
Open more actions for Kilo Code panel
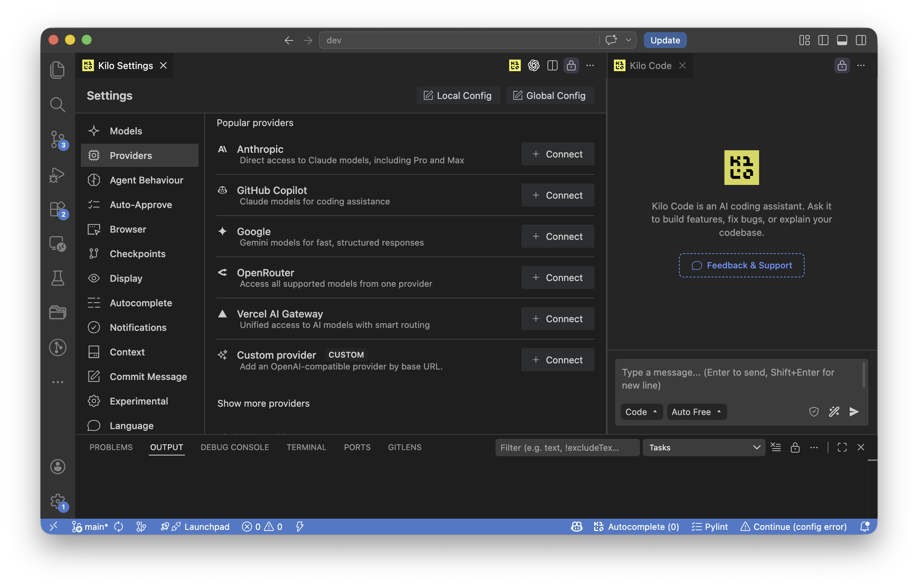tap(861, 66)
